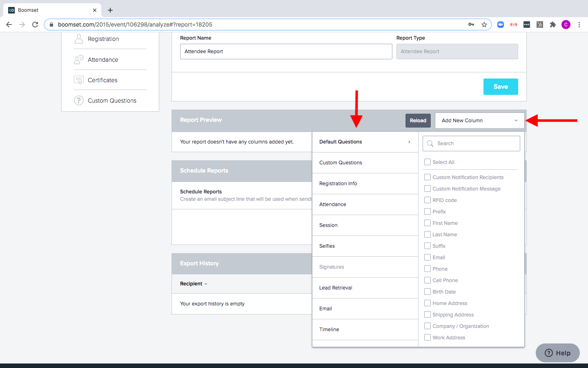Check Custom Notification Recipients

tap(428, 177)
